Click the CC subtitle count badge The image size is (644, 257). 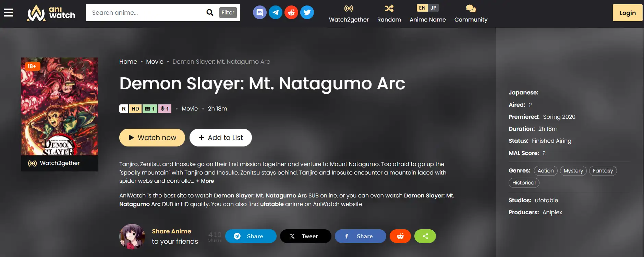(150, 108)
